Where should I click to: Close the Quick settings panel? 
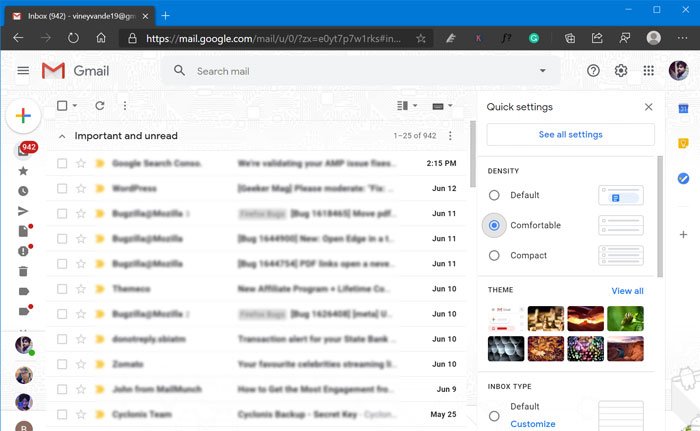tap(648, 107)
